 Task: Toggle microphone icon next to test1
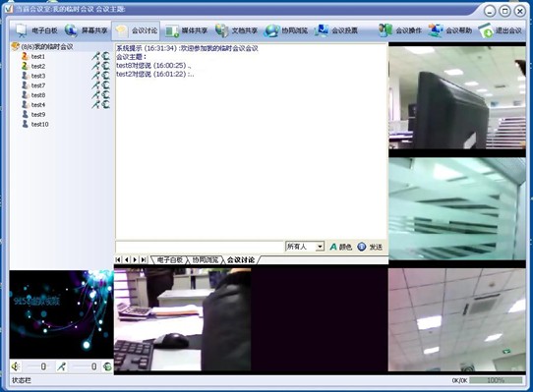95,56
